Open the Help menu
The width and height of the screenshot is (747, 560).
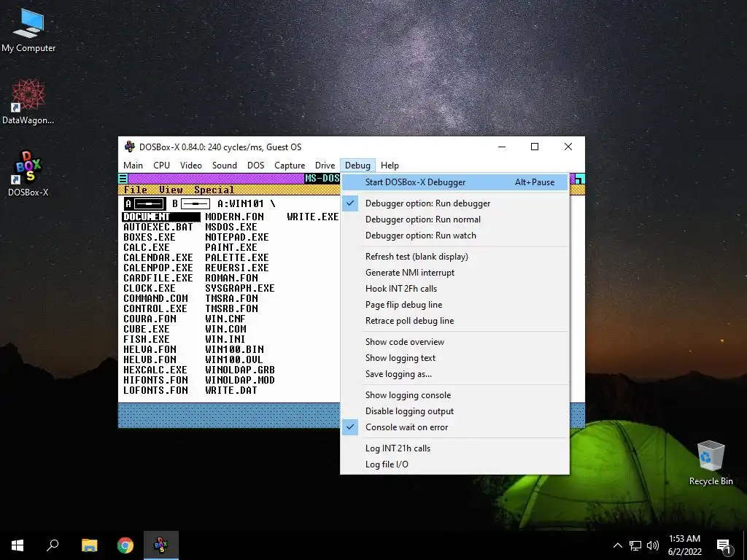(x=390, y=166)
